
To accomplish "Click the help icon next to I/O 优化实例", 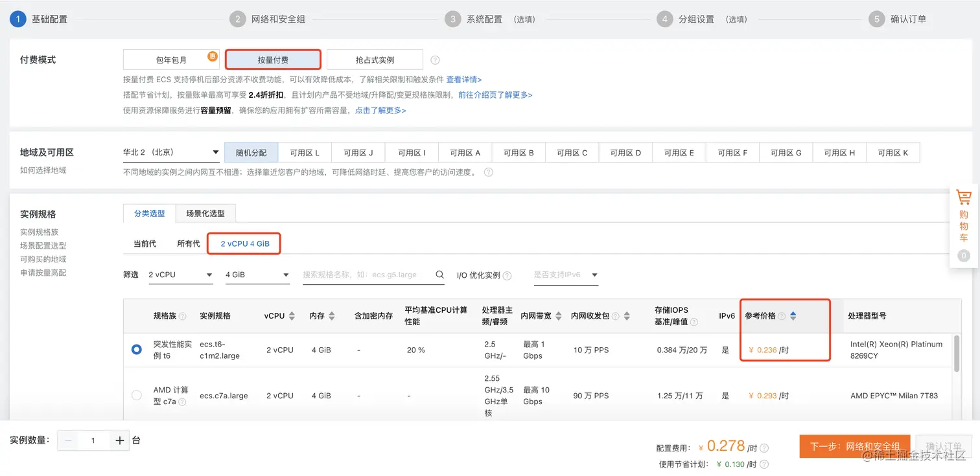I will (x=507, y=276).
